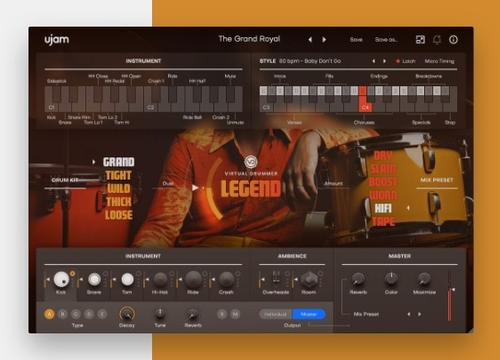Select the Kick drum icon
This screenshot has width=500, height=360.
click(61, 279)
